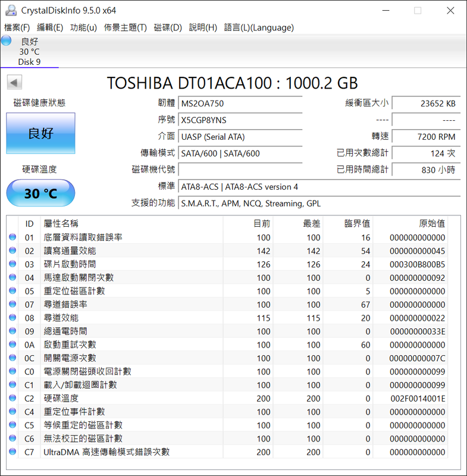This screenshot has height=476, width=467.
Task: Open the 磁碟(D) menu
Action: [168, 27]
